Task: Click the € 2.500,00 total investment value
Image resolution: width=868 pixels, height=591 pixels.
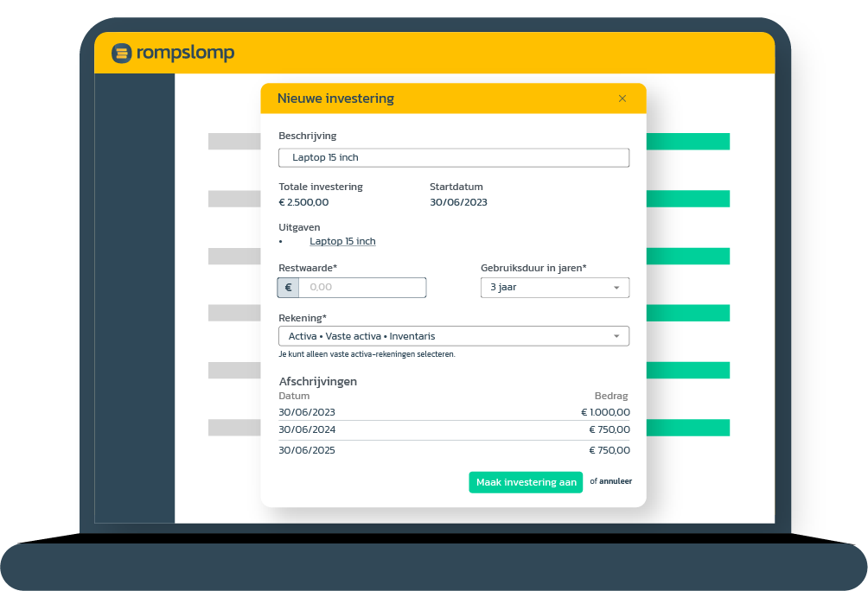Action: point(304,202)
